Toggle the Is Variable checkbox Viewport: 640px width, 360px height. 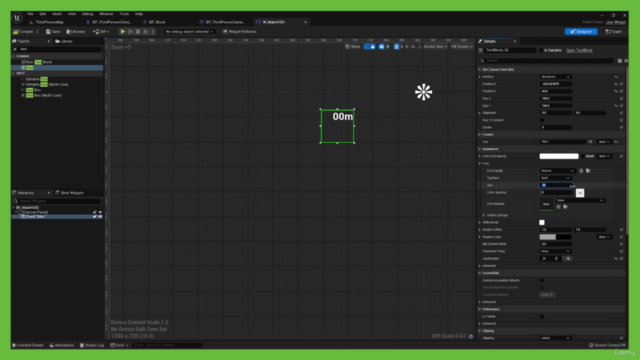(x=541, y=50)
